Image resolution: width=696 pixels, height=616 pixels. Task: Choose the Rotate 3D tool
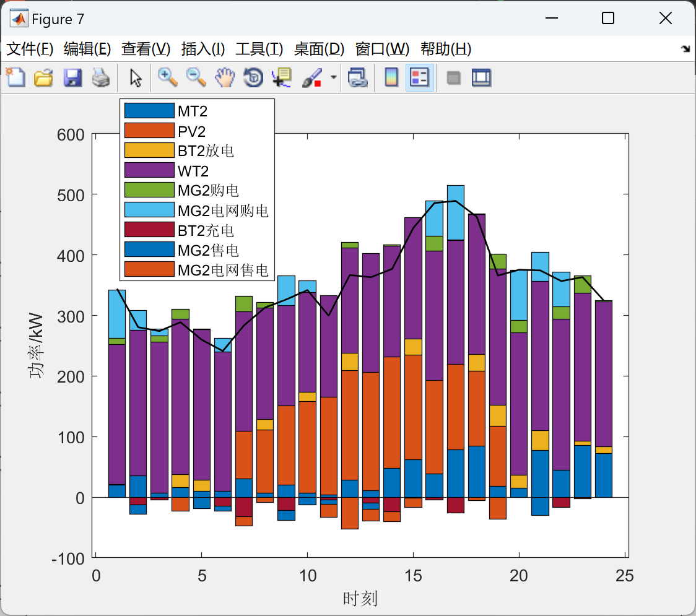click(253, 77)
